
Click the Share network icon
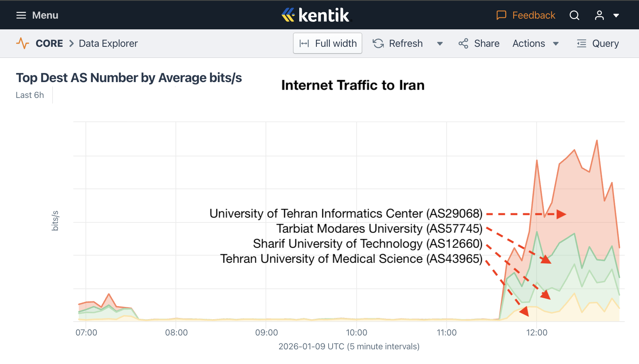463,44
